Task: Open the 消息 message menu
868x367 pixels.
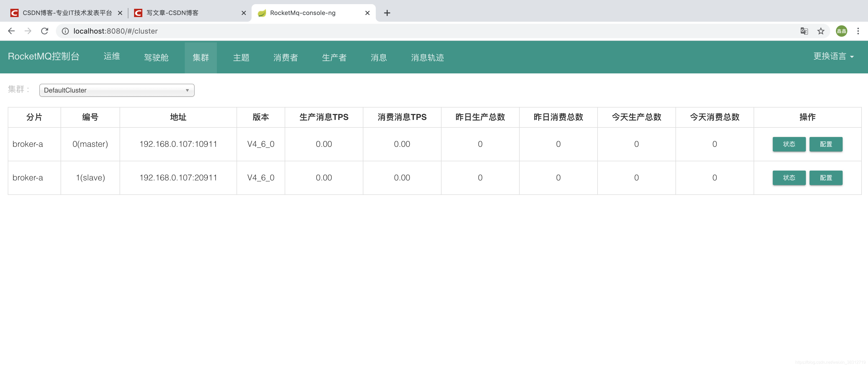Action: 379,58
